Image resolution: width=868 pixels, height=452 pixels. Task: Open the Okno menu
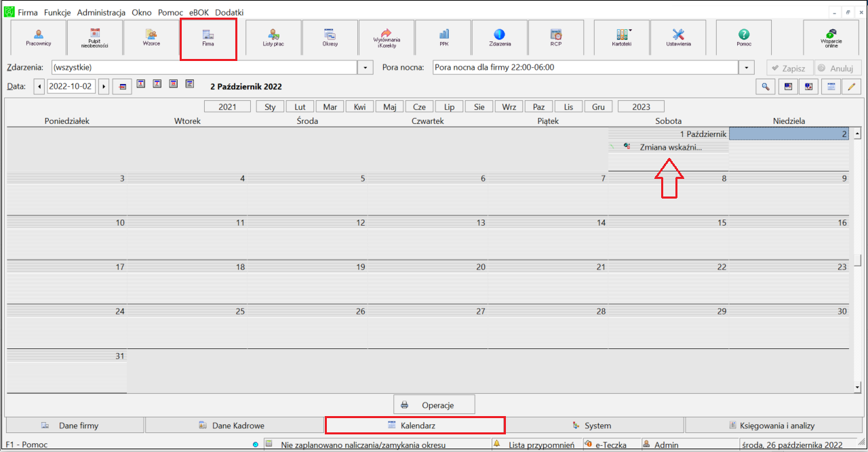point(142,12)
